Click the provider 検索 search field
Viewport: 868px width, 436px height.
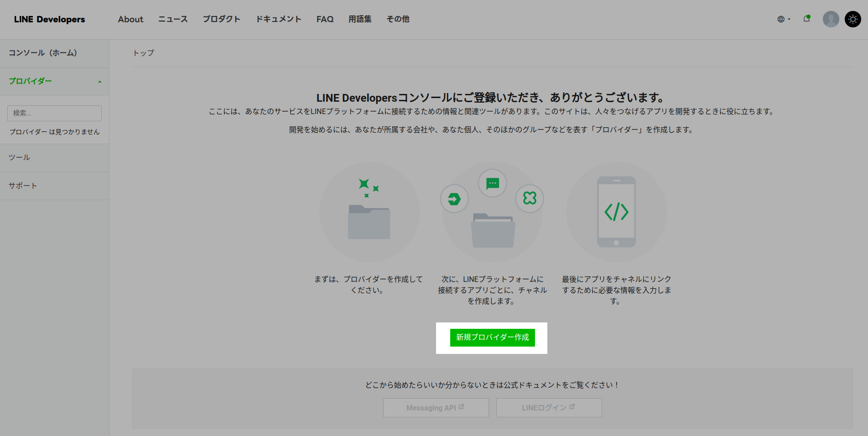[x=54, y=113]
